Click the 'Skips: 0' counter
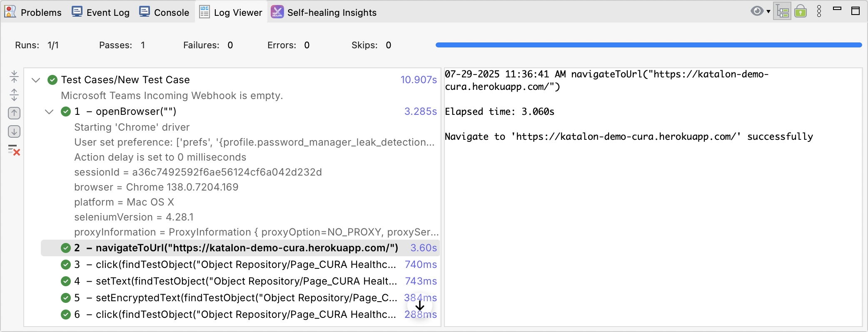 click(371, 45)
